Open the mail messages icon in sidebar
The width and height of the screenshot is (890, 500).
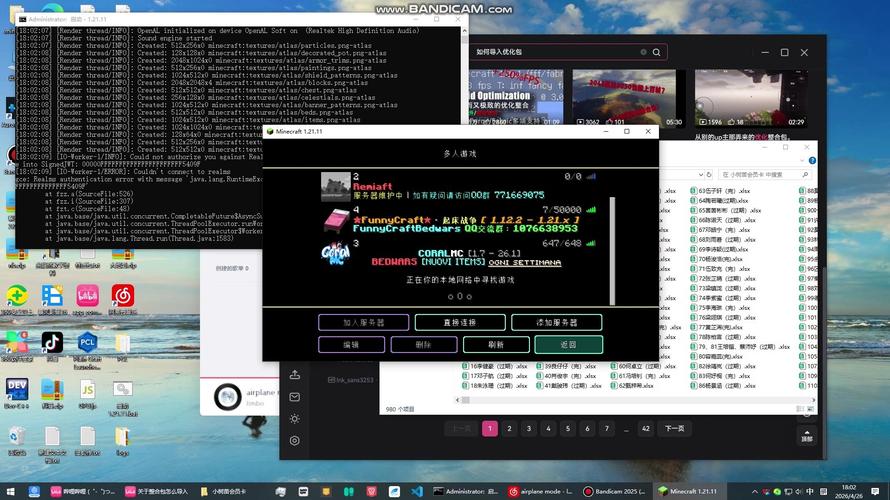295,397
